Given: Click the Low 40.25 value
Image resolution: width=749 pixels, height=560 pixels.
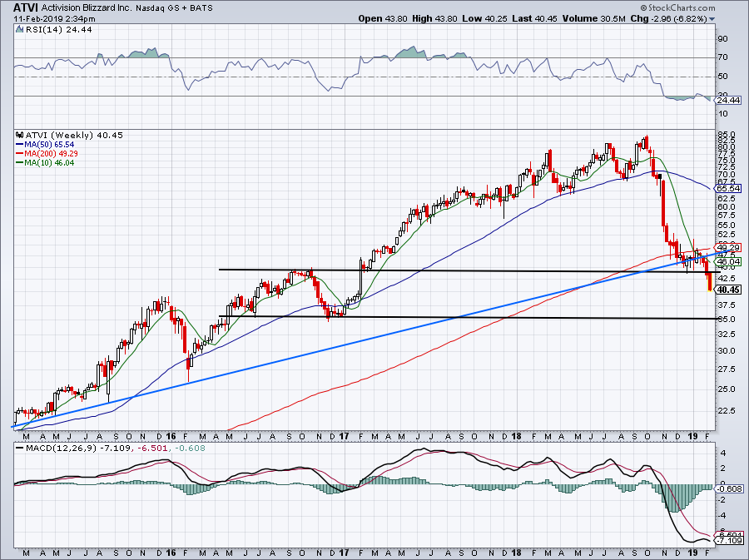Looking at the screenshot, I should coord(485,18).
